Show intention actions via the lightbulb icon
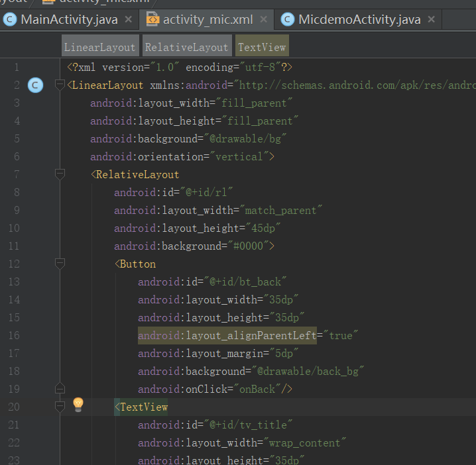The height and width of the screenshot is (465, 476). coord(78,405)
